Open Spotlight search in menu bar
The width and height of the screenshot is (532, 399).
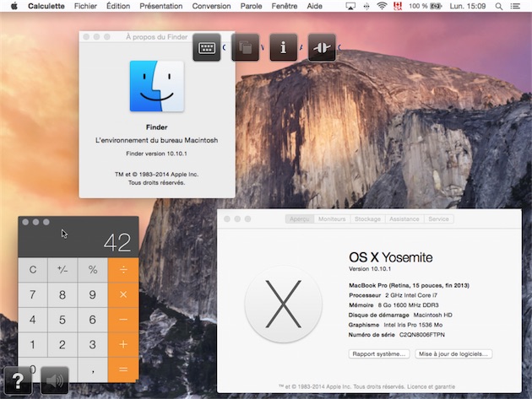point(499,6)
